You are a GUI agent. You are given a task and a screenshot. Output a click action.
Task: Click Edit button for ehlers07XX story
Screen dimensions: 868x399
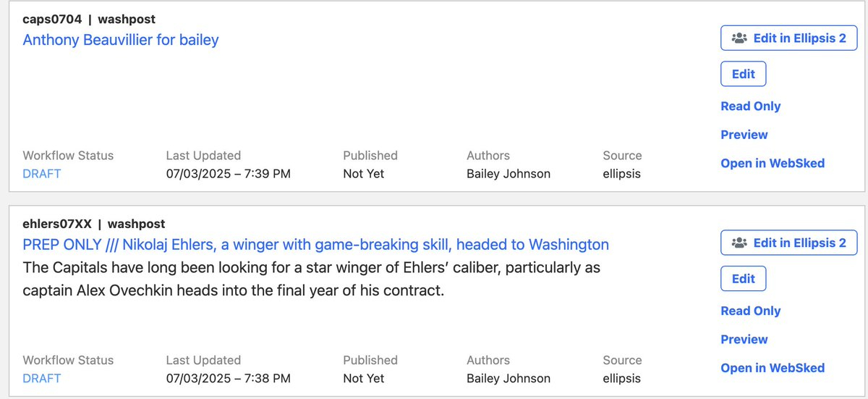(x=743, y=279)
